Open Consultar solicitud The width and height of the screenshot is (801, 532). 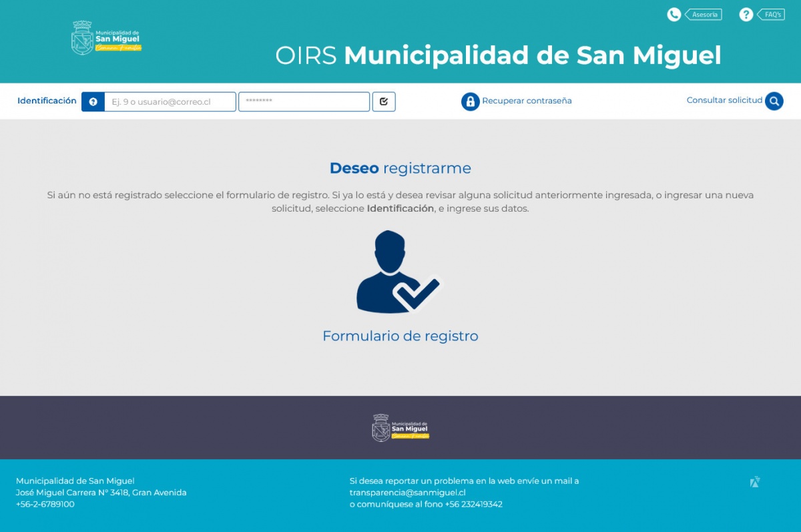[x=724, y=100]
